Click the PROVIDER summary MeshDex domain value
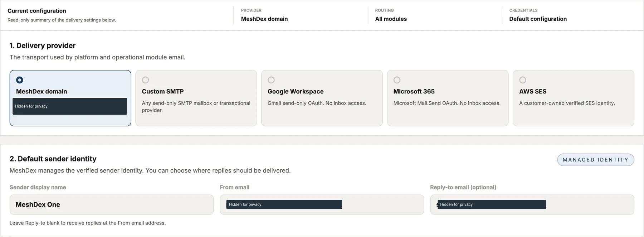 [x=264, y=19]
